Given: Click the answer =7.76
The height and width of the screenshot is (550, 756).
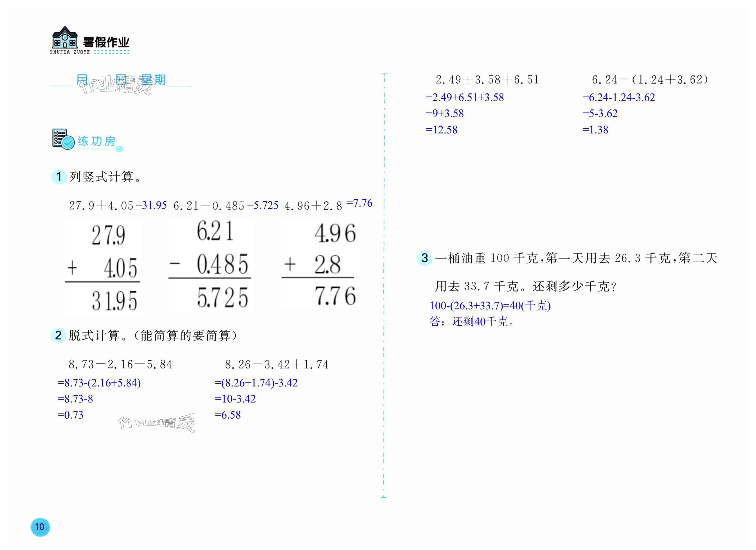Looking at the screenshot, I should pos(359,203).
